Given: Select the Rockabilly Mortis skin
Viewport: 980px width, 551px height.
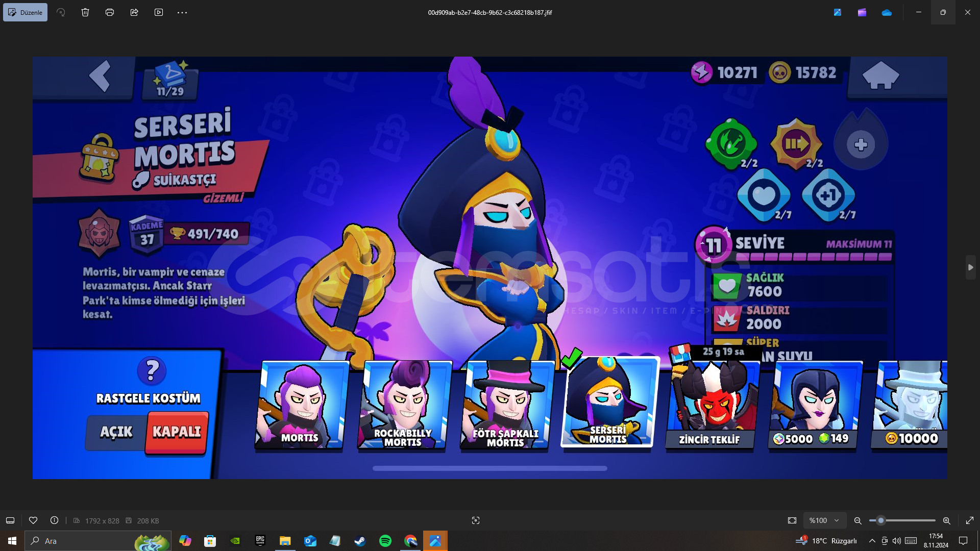Looking at the screenshot, I should pos(404,405).
